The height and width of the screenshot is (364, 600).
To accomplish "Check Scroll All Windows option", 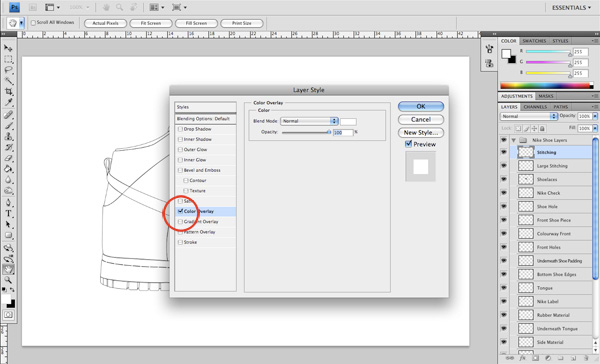I will click(x=33, y=23).
